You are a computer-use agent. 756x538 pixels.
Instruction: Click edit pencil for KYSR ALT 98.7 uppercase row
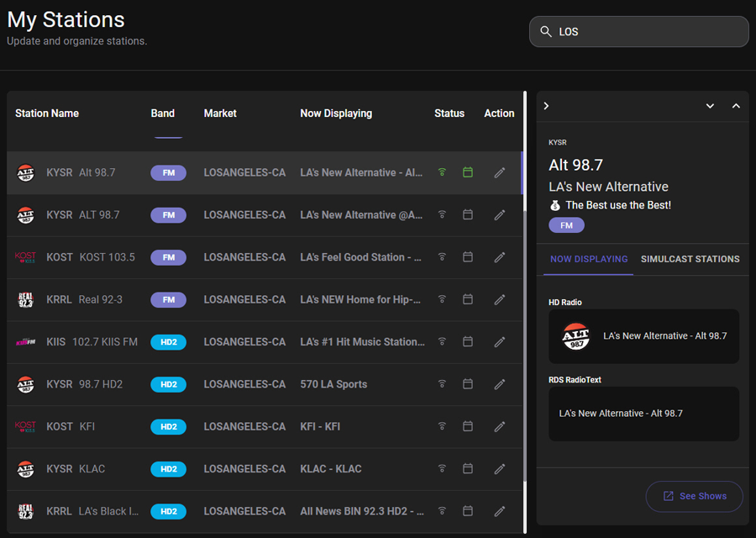click(x=500, y=214)
